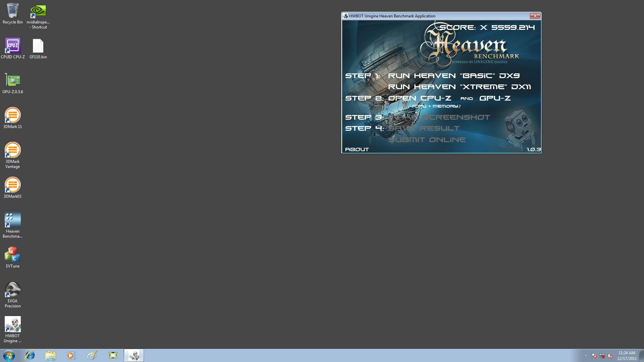Select the GF110.bin file icon
The image size is (644, 362).
click(38, 49)
